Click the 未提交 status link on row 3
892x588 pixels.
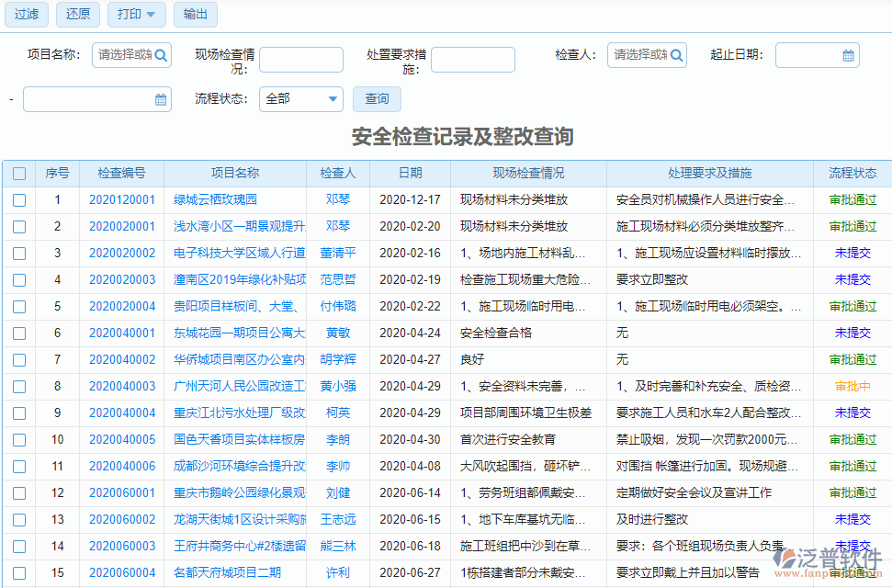click(851, 253)
